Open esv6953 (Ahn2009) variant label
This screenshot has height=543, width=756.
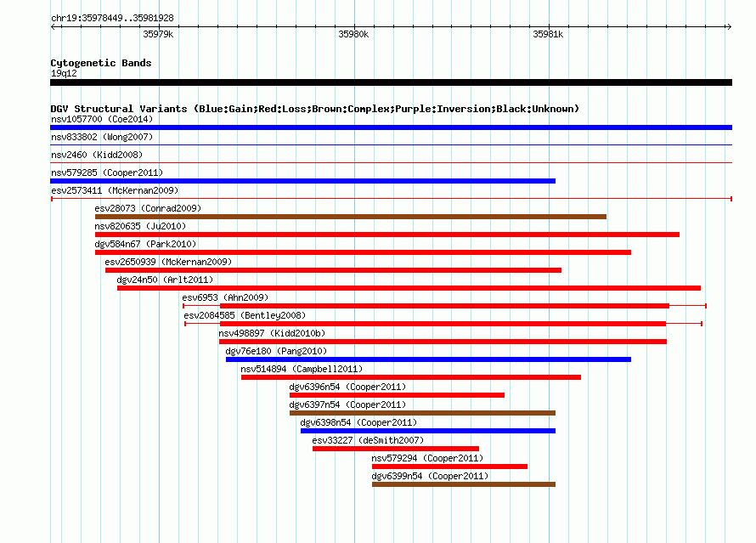tap(225, 297)
